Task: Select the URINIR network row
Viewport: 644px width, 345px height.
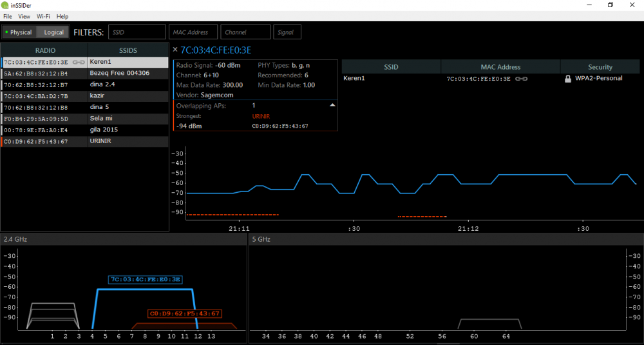Action: pos(84,141)
